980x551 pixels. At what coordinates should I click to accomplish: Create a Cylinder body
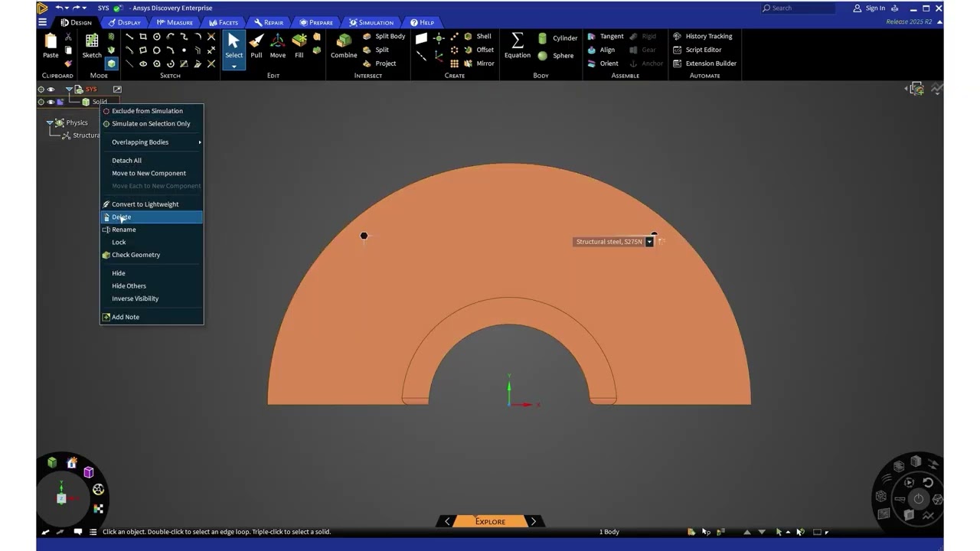click(x=557, y=38)
